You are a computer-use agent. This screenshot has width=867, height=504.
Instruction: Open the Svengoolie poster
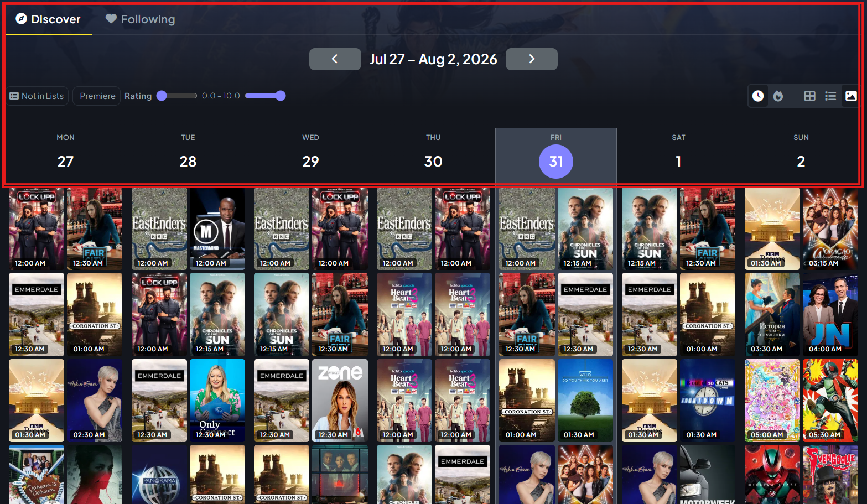pos(830,475)
